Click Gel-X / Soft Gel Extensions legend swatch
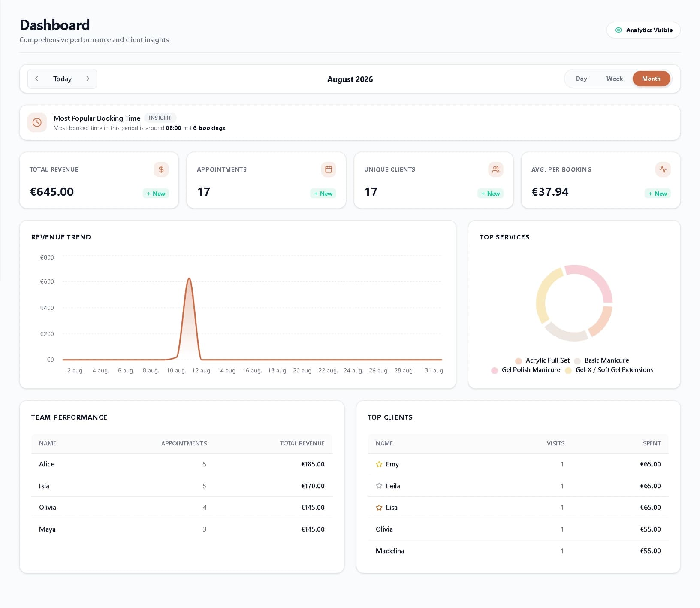 coord(568,370)
